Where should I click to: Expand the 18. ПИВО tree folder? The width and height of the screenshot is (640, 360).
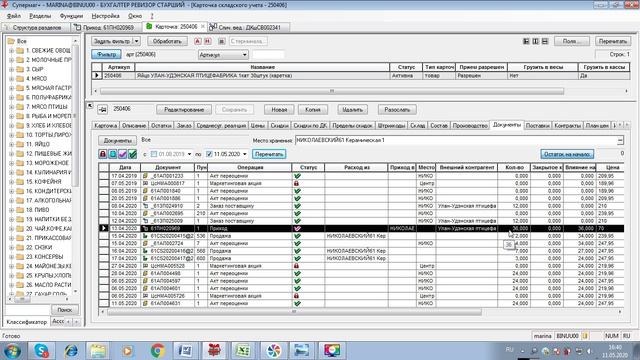tap(11, 210)
